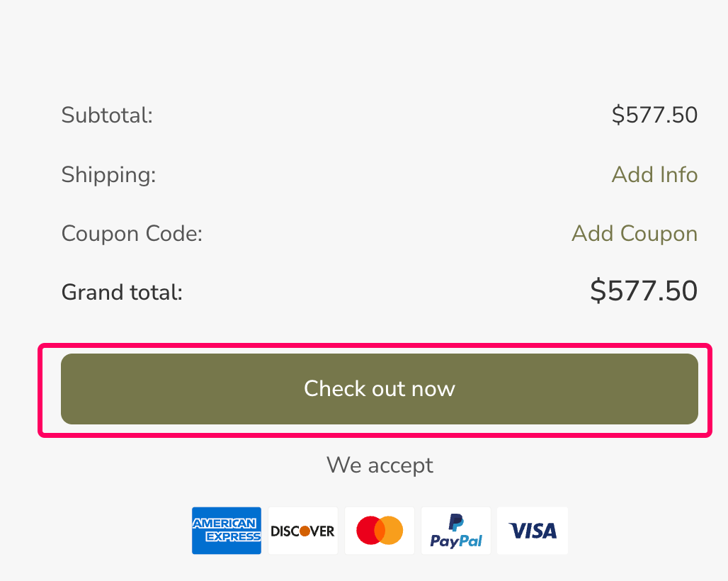Image resolution: width=728 pixels, height=581 pixels.
Task: Click the Mastercard payment icon
Action: coord(379,531)
